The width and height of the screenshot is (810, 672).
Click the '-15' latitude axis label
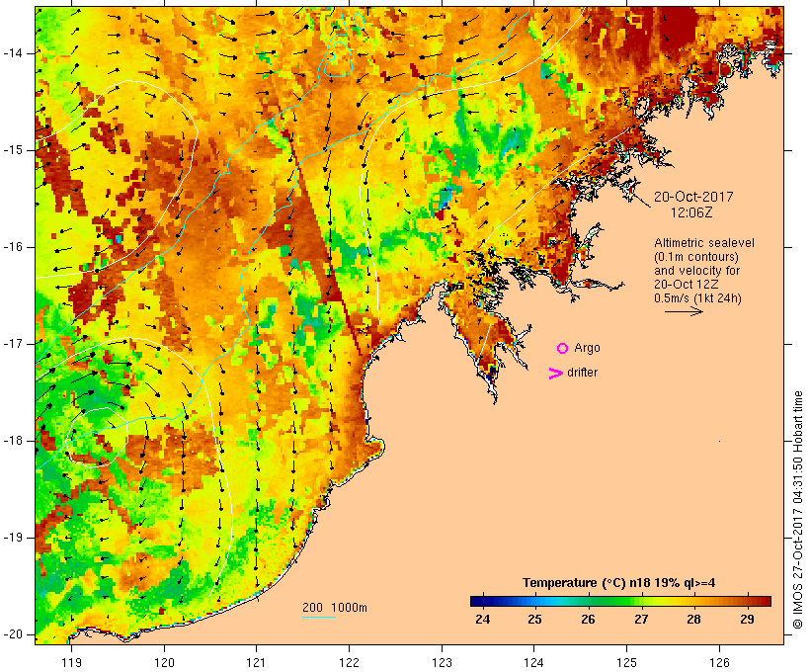pos(13,150)
